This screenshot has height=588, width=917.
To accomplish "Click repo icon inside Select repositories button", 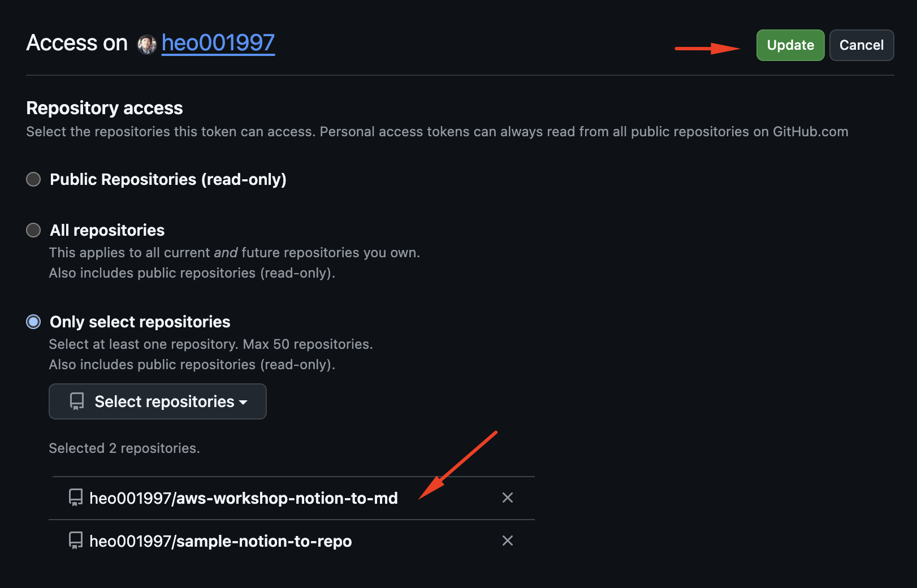I will pos(77,401).
